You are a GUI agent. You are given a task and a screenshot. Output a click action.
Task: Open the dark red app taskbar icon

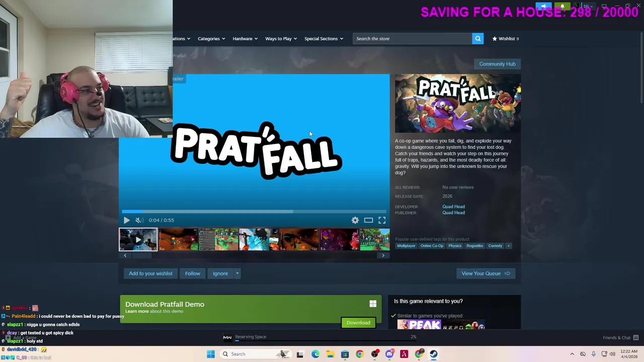point(404,354)
